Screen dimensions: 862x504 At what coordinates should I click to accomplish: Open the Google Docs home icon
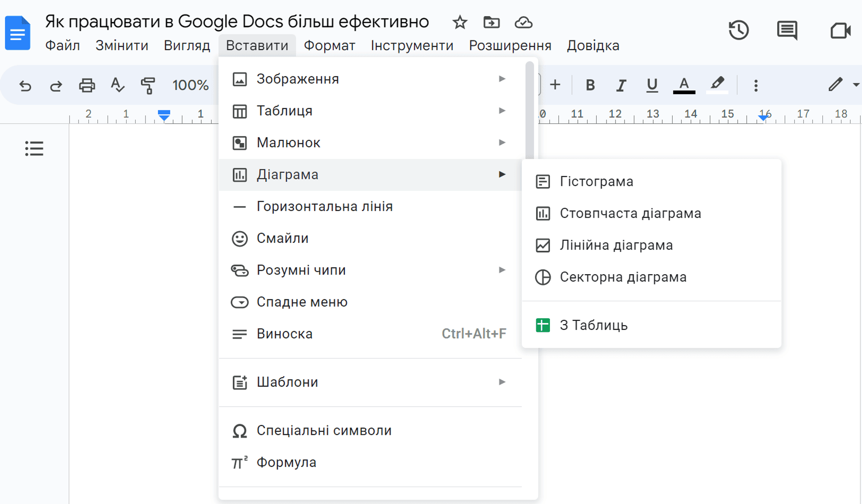18,33
